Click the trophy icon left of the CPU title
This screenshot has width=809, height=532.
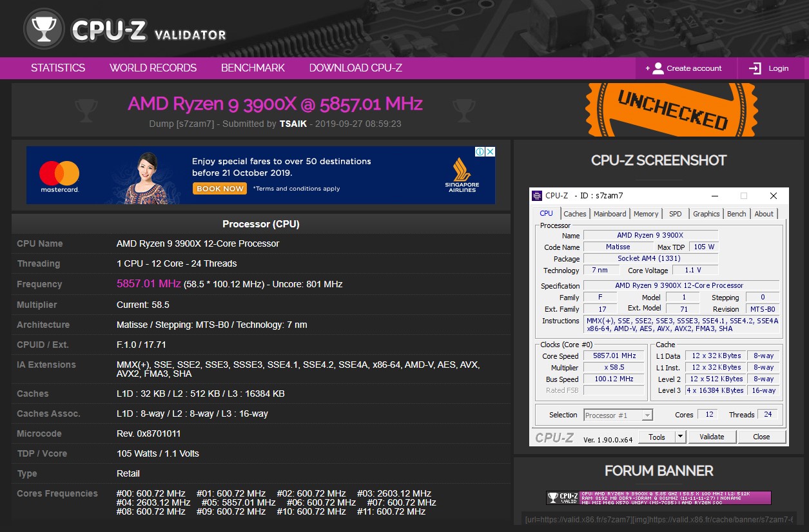[86, 110]
